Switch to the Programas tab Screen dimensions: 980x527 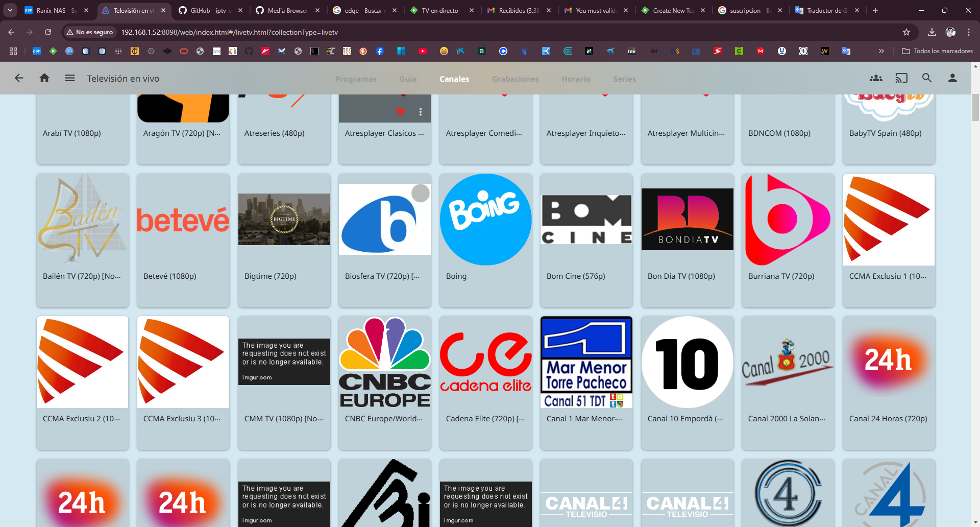coord(356,79)
